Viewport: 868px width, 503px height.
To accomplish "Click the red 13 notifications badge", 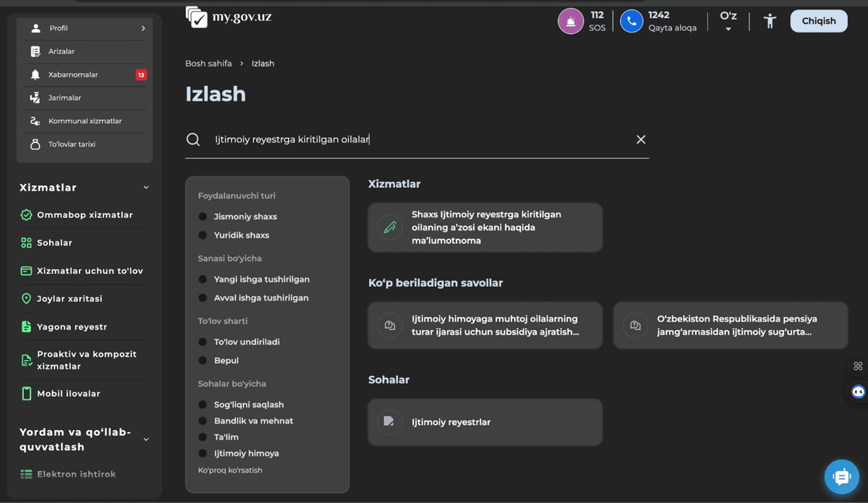I will point(141,74).
